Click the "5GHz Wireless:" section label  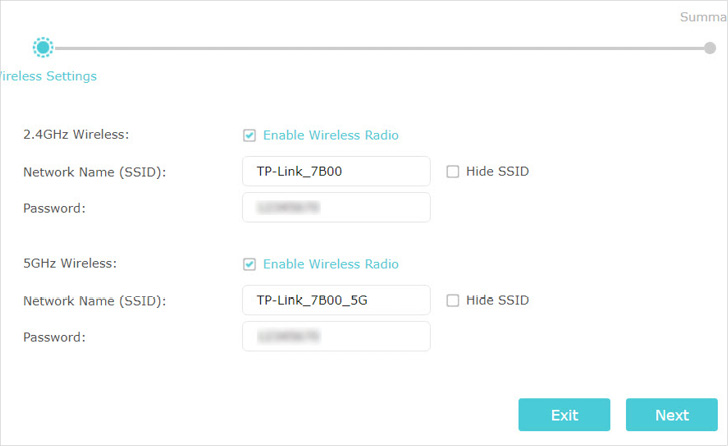pos(70,264)
